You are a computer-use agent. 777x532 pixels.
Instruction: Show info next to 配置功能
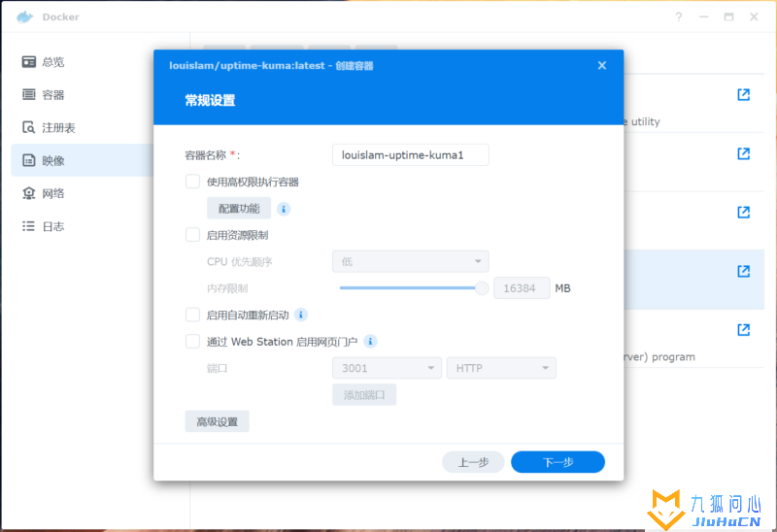click(284, 209)
